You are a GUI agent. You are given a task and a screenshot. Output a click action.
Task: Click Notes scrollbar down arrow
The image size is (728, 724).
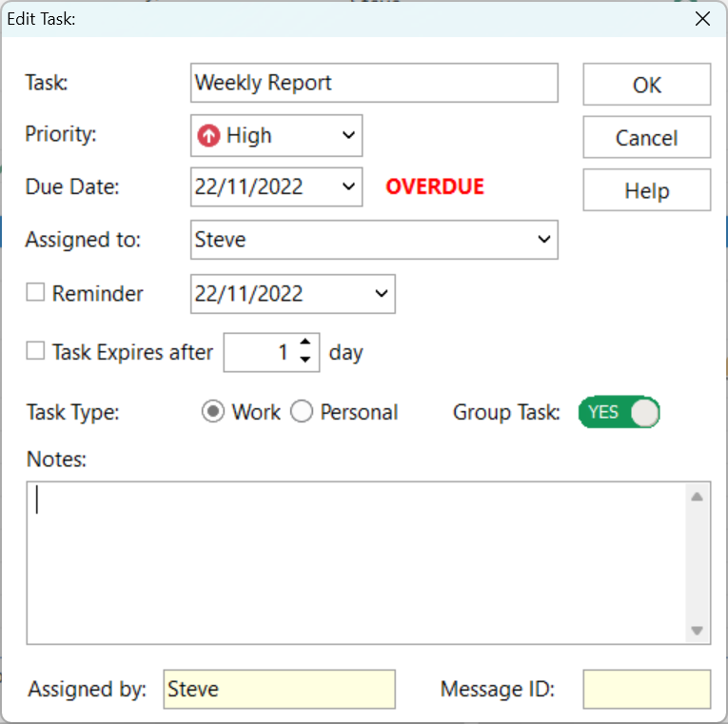pos(697,630)
